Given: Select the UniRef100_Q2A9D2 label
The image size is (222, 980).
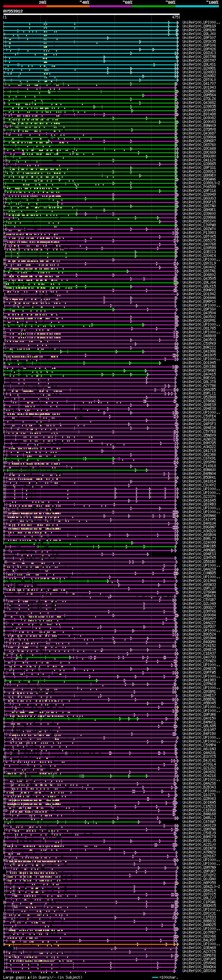Looking at the screenshot, I should tap(199, 76).
